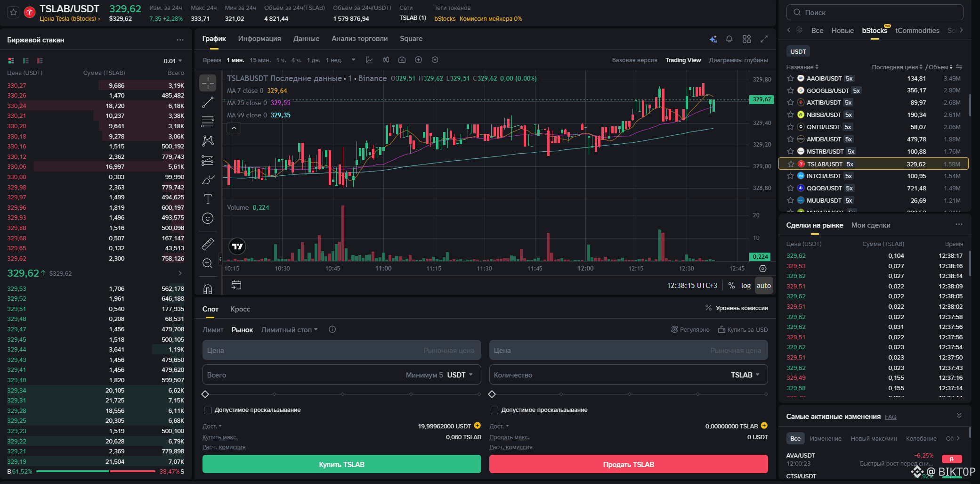Expand the chart to fullscreen
Image resolution: width=980 pixels, height=484 pixels.
pos(764,39)
